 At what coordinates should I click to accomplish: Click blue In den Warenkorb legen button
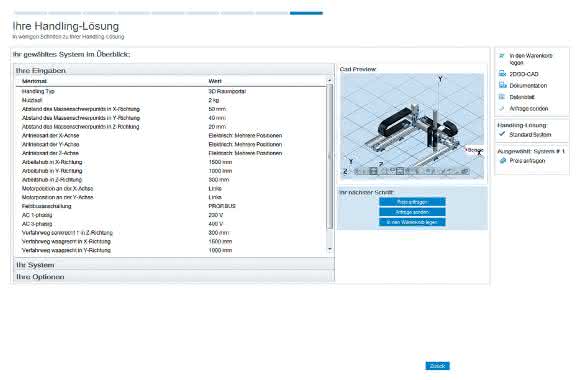(412, 222)
